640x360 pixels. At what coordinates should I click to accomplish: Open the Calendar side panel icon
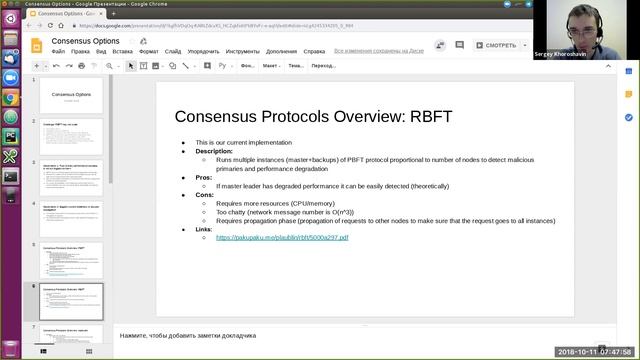(x=629, y=71)
